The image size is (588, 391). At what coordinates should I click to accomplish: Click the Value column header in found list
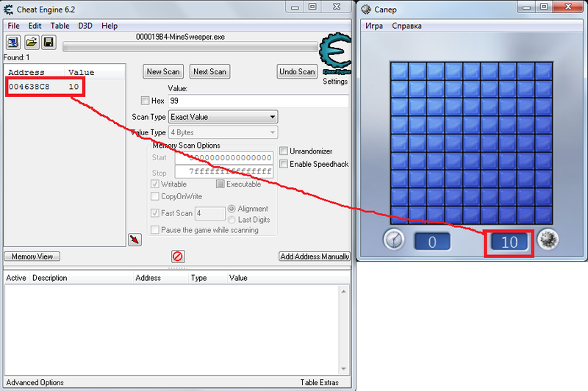95,72
